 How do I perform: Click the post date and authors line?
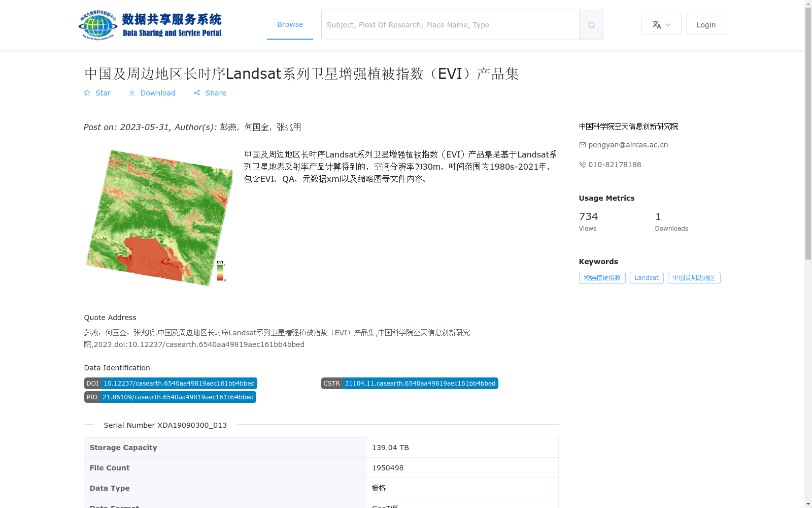192,127
